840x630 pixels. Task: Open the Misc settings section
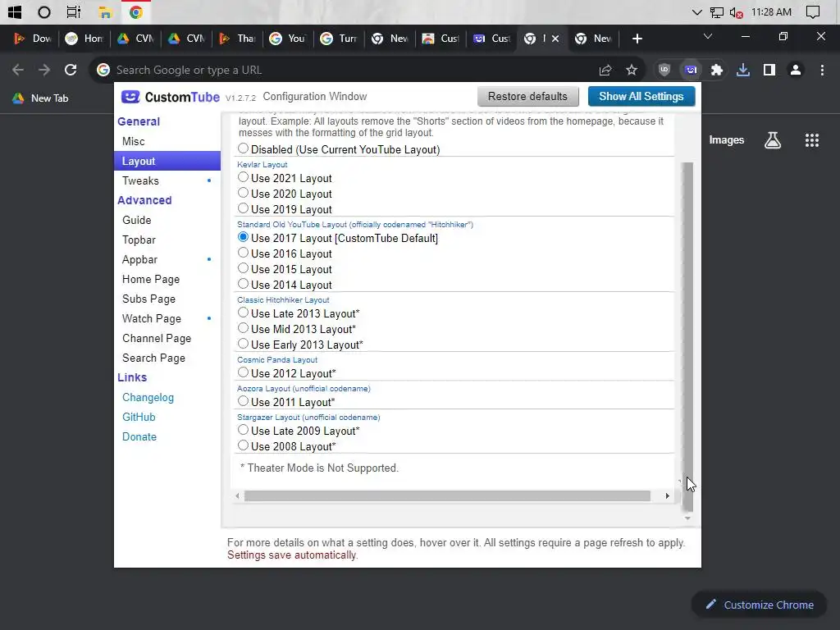pos(167,141)
